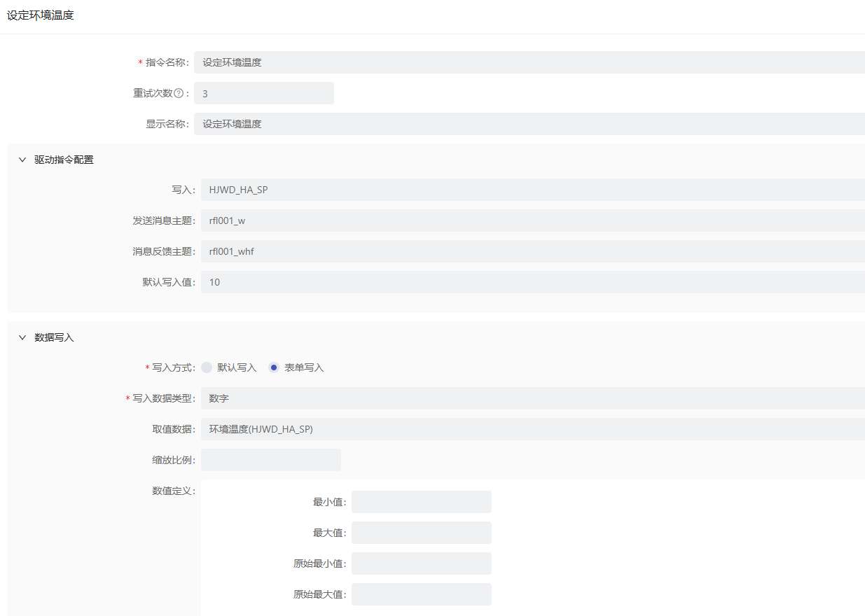Click the 原始最小值 input field

[x=422, y=563]
